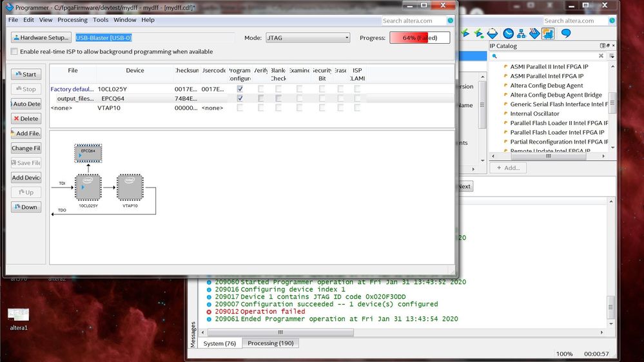Enable real-time ISP background programming checkbox
This screenshot has width=644, height=362.
(x=14, y=52)
